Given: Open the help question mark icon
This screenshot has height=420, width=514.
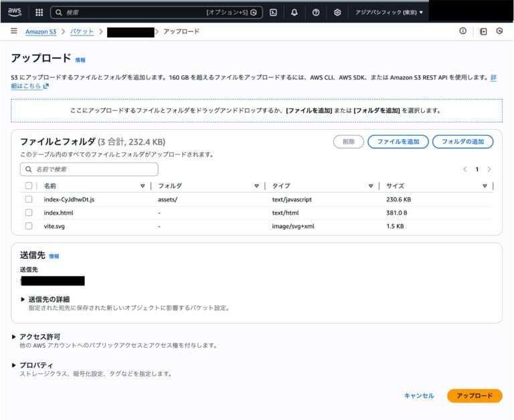Looking at the screenshot, I should pos(316,12).
